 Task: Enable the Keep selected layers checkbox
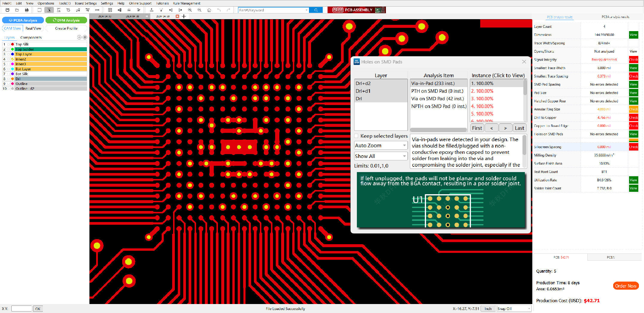(x=356, y=136)
